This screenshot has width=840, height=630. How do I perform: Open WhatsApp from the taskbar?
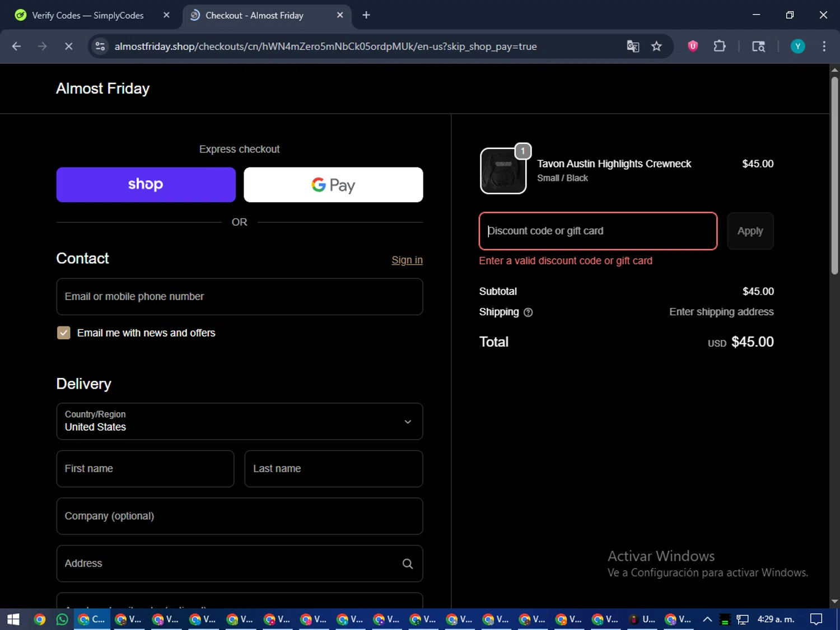[x=62, y=619]
